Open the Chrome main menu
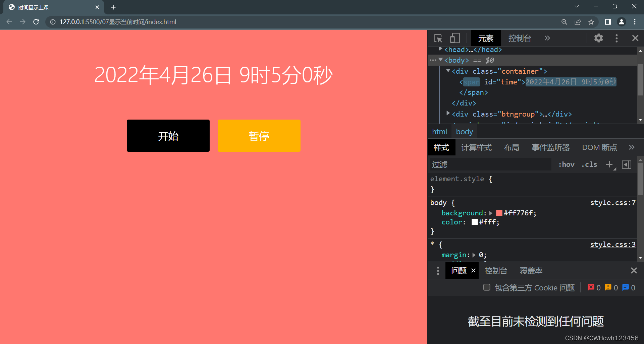 pyautogui.click(x=635, y=22)
